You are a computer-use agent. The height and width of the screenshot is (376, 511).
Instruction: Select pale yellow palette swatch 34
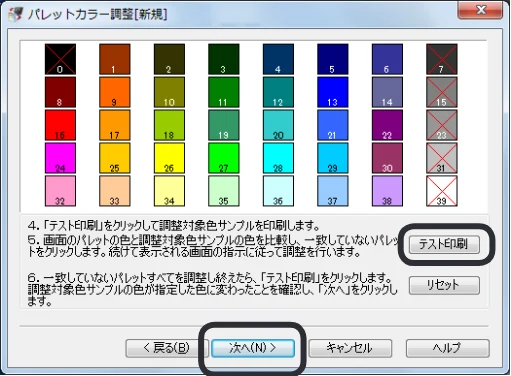(169, 191)
